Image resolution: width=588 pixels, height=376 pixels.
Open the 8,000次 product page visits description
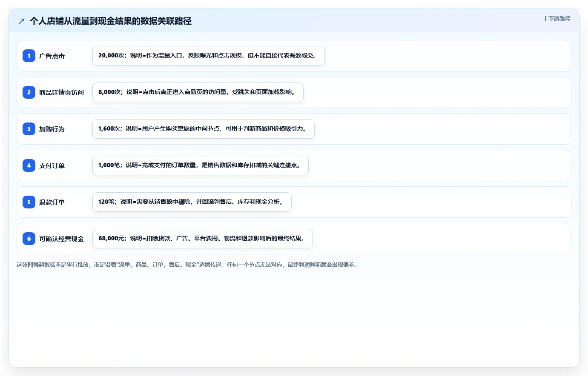pyautogui.click(x=198, y=92)
